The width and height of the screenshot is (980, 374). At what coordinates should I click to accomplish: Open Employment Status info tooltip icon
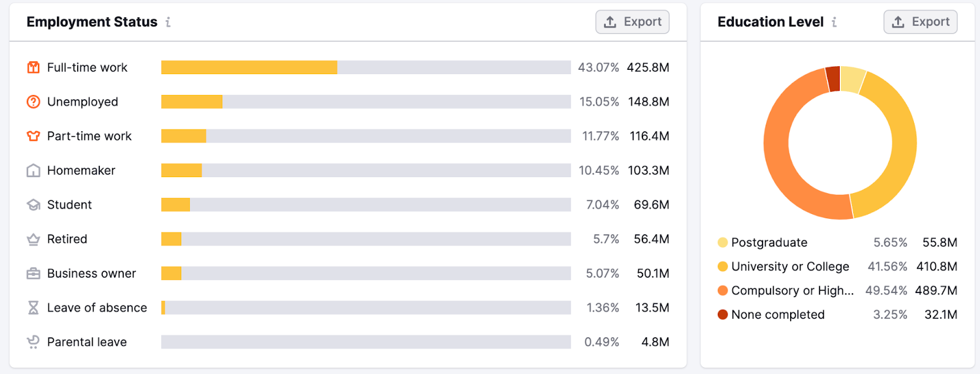coord(168,22)
